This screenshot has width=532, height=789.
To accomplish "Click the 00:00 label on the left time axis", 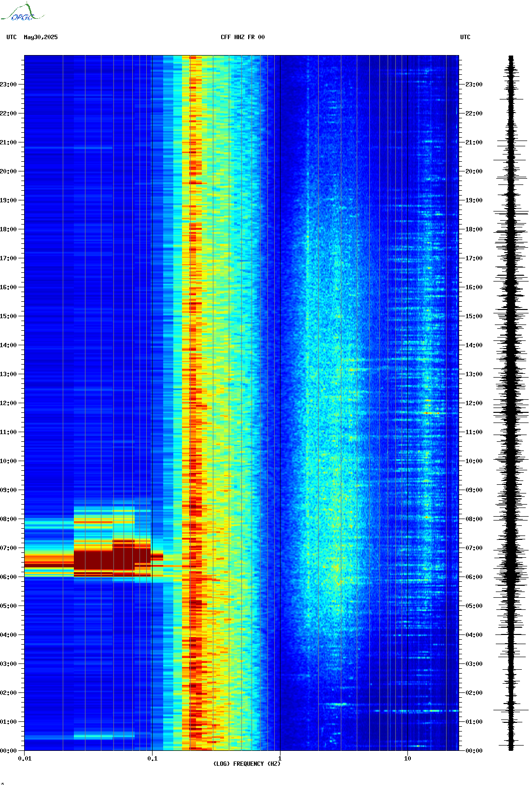I will click(8, 751).
